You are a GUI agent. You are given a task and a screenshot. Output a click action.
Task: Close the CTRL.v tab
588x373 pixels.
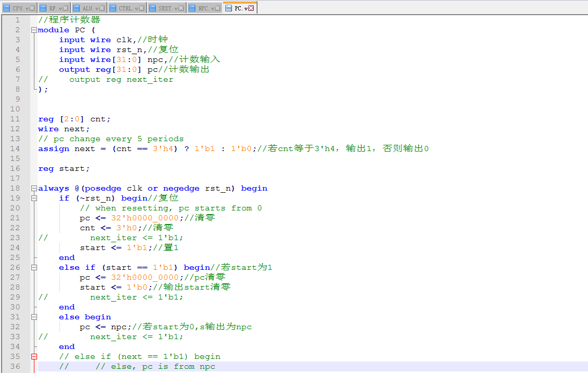tap(141, 8)
